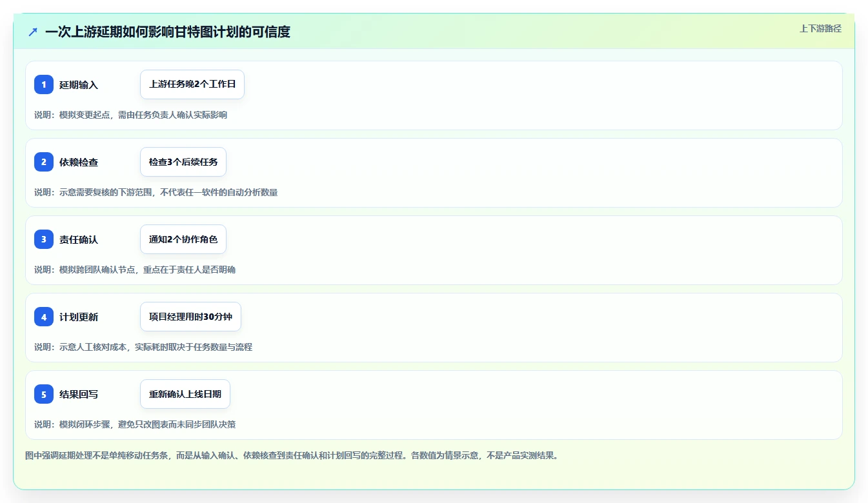868x503 pixels.
Task: Click the note about 模拟闭环步骤
Action: [135, 424]
